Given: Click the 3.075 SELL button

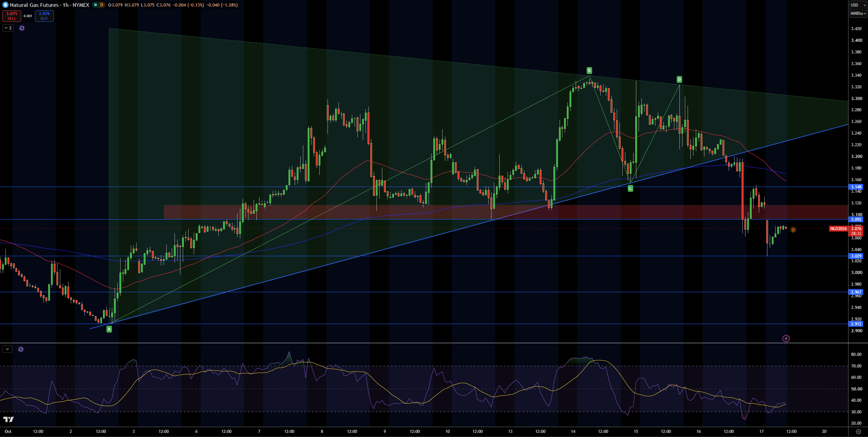Looking at the screenshot, I should tap(12, 16).
